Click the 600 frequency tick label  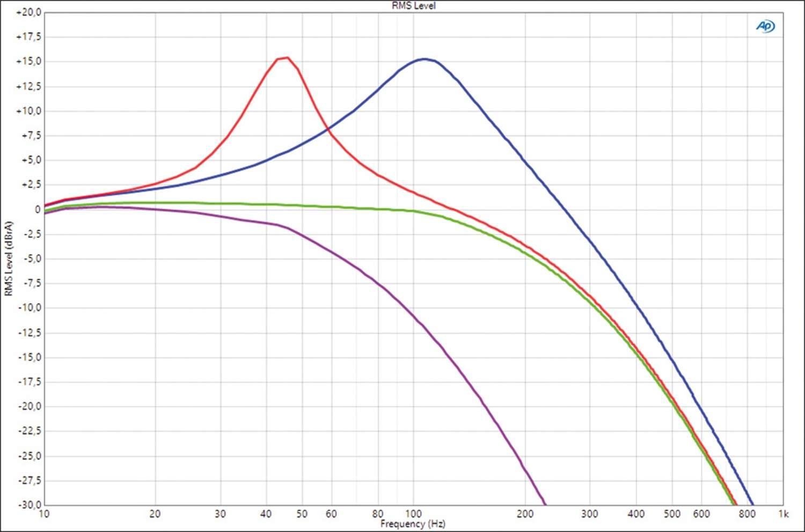tap(701, 514)
